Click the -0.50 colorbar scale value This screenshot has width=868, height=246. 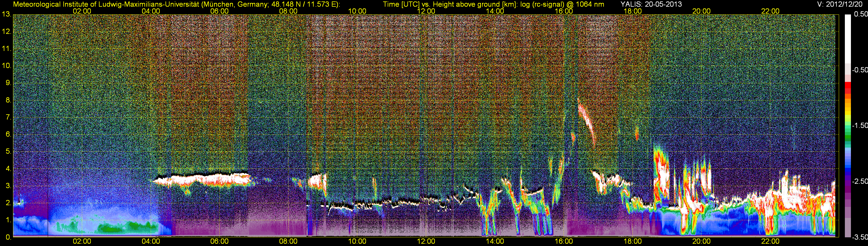click(x=860, y=70)
